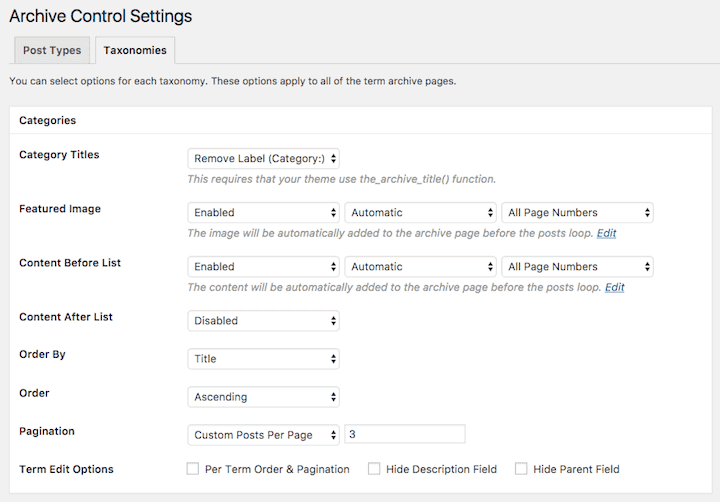Click the Featured Image label
This screenshot has width=720, height=502.
click(x=60, y=209)
